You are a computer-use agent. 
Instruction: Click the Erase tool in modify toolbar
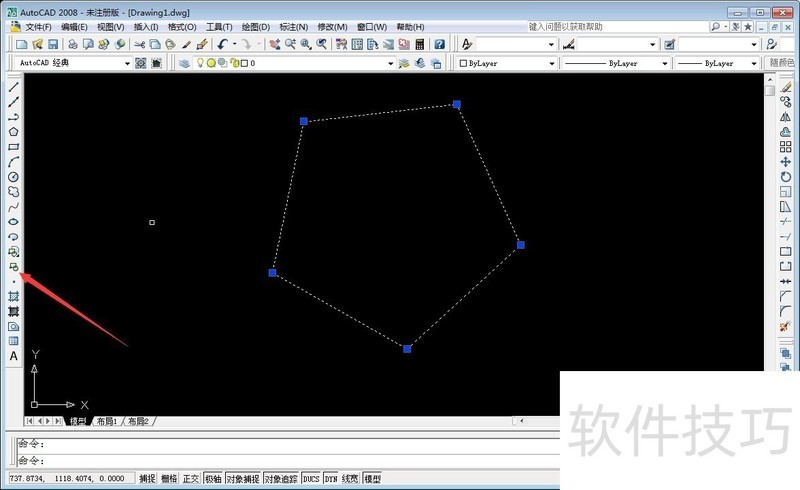786,87
